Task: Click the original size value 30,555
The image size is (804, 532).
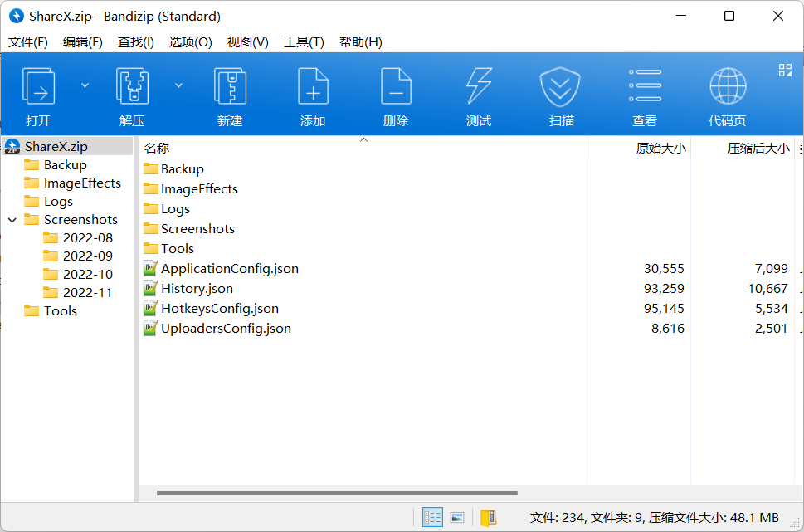Action: click(664, 268)
